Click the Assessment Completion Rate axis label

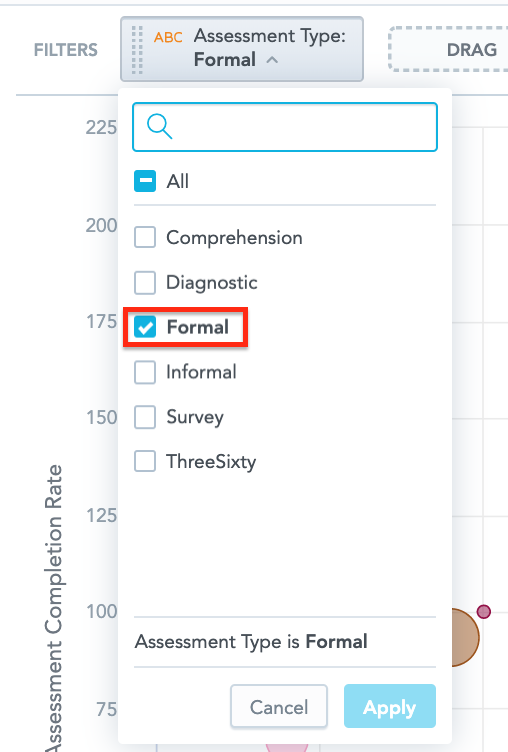click(x=54, y=608)
